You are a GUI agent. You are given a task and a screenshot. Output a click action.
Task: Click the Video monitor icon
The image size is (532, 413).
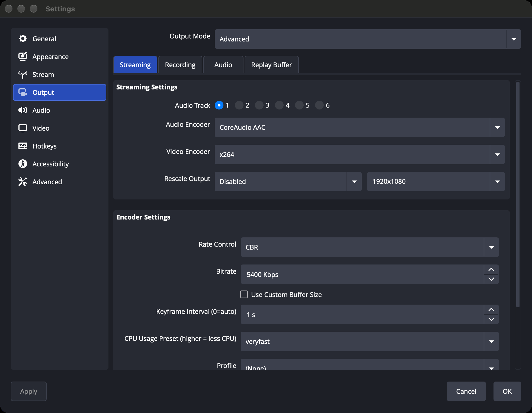click(23, 128)
